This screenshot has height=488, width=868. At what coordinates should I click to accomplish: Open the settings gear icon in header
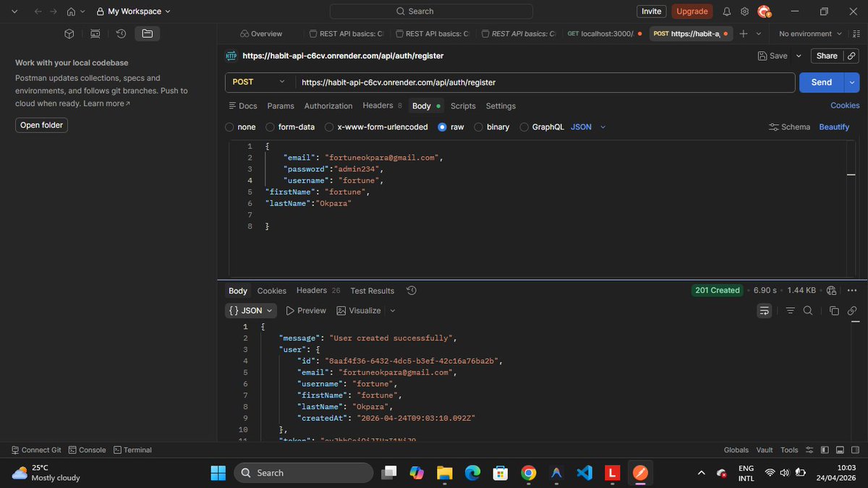(x=744, y=12)
